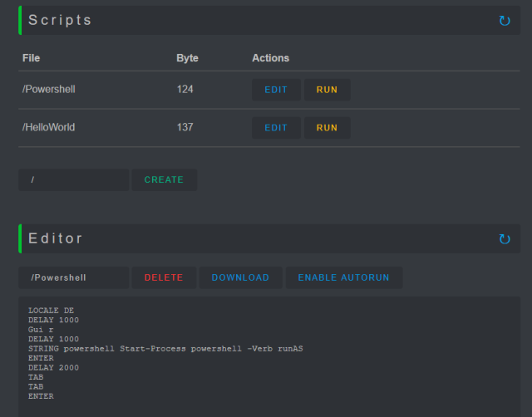Reload the Editor panel
This screenshot has height=417, width=532.
tap(505, 239)
